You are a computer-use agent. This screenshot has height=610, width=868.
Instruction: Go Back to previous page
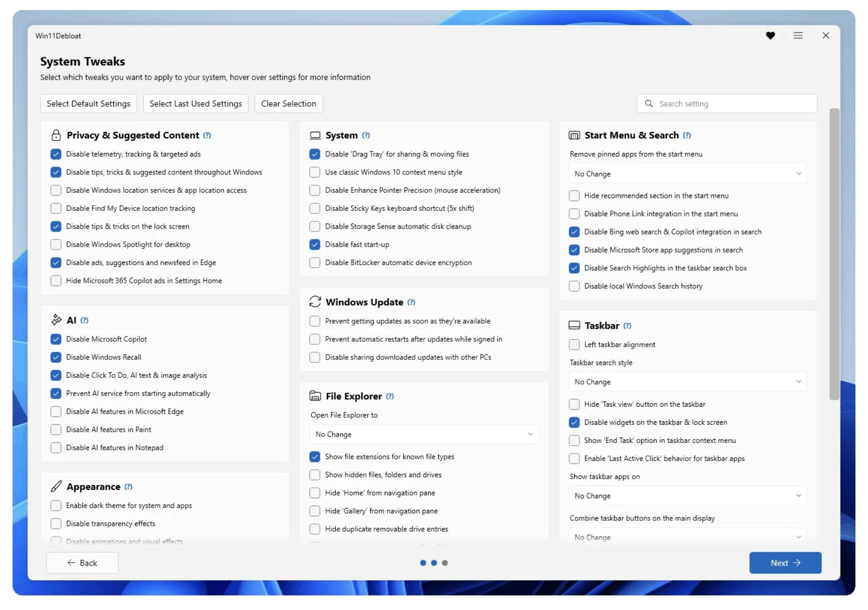click(x=82, y=563)
